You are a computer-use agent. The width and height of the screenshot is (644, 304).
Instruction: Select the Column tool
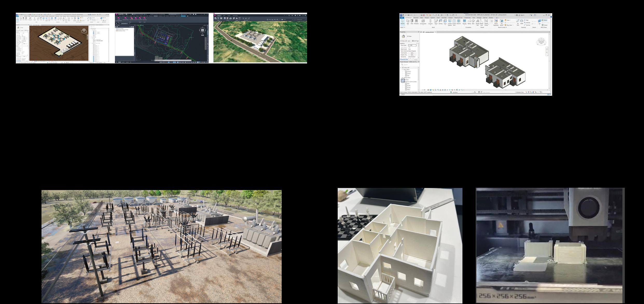[430, 21]
